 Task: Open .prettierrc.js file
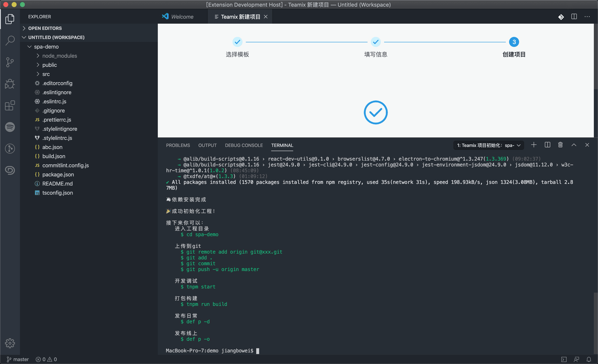[x=89, y=120]
